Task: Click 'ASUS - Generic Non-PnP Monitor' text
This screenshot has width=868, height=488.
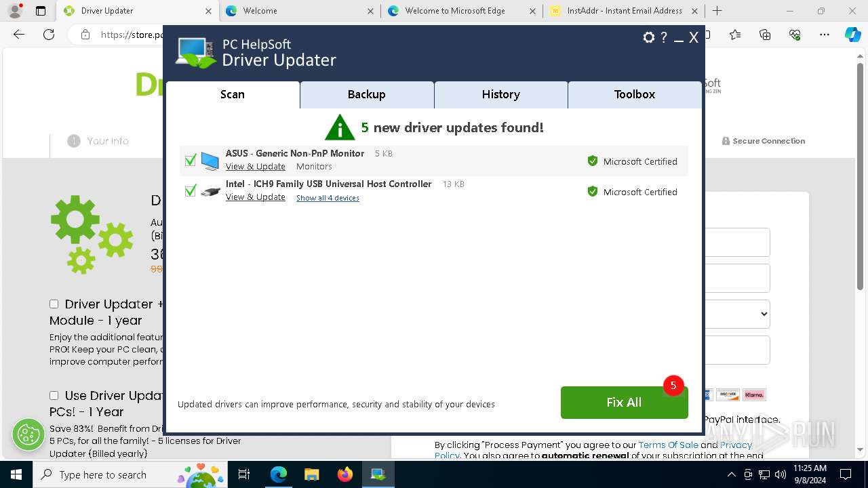Action: (x=295, y=154)
